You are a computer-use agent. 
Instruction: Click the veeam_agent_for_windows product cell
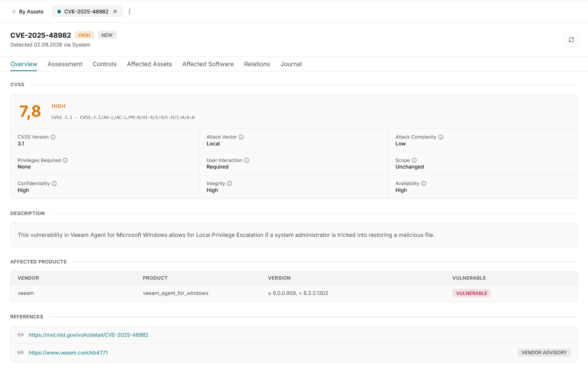[x=176, y=293]
